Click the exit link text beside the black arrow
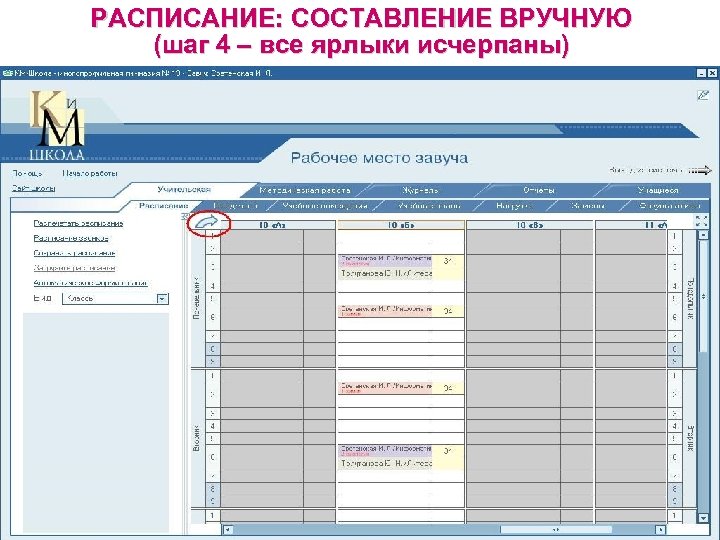The image size is (720, 540). point(647,170)
